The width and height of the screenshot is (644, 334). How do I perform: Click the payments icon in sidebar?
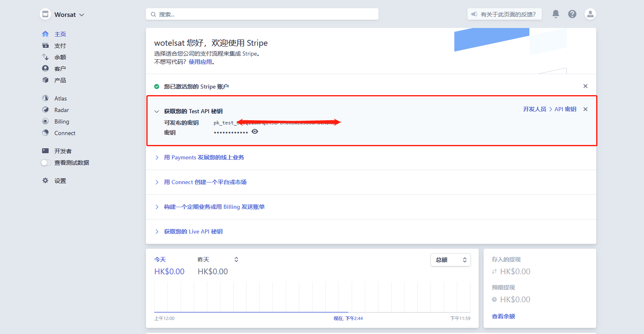pos(45,46)
